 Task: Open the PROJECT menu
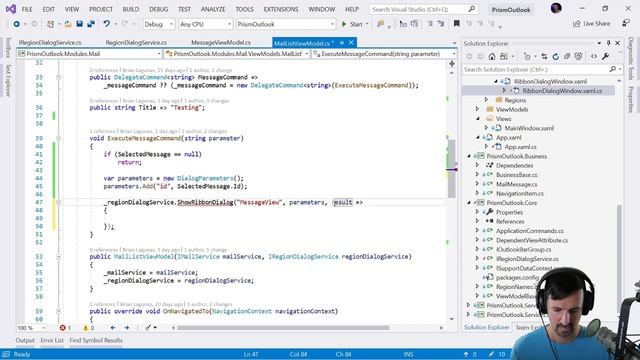(x=101, y=9)
